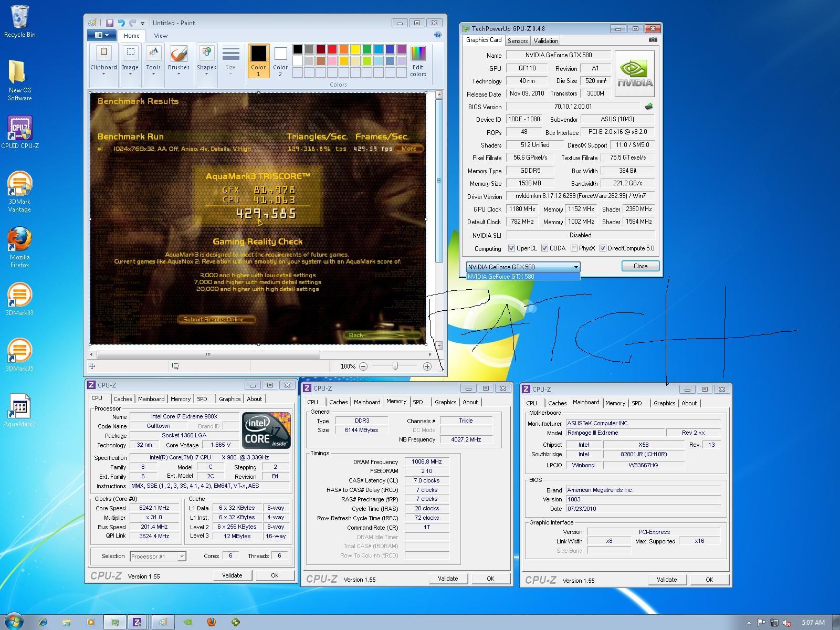Open the Customize Quick Access Toolbar arrow
The height and width of the screenshot is (630, 840).
(142, 24)
